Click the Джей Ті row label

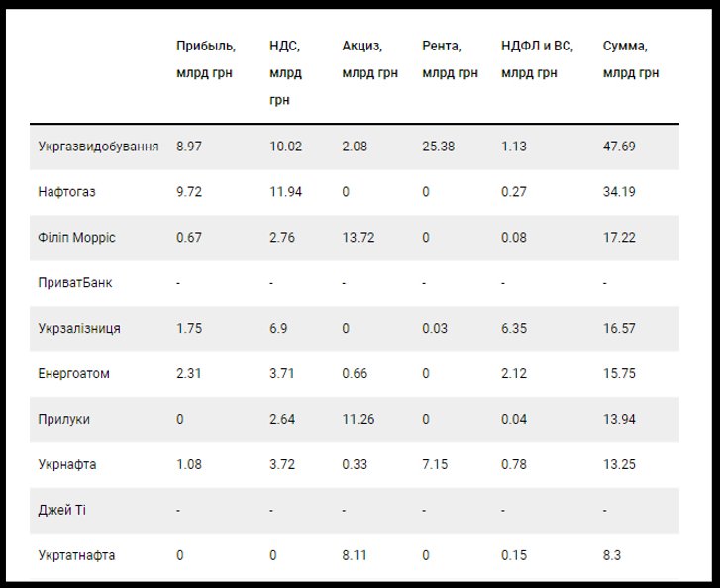61,510
